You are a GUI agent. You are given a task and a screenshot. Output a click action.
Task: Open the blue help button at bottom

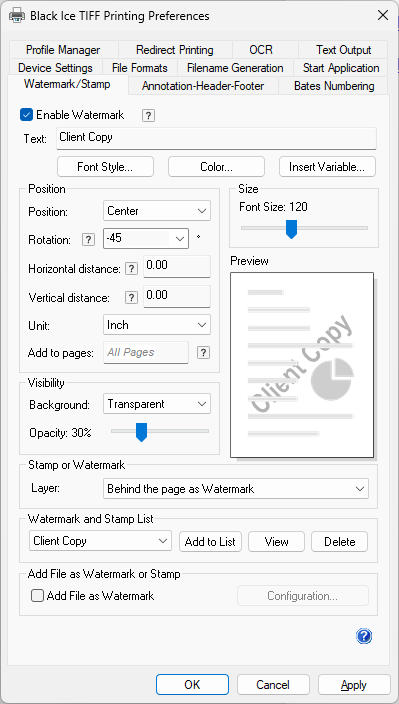(x=364, y=636)
